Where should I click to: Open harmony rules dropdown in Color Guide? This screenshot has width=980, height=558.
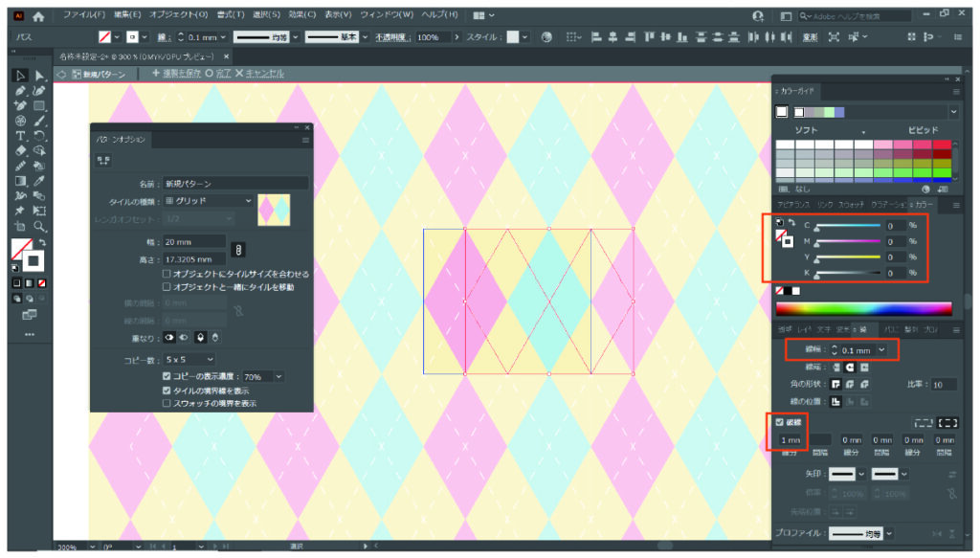coord(953,112)
